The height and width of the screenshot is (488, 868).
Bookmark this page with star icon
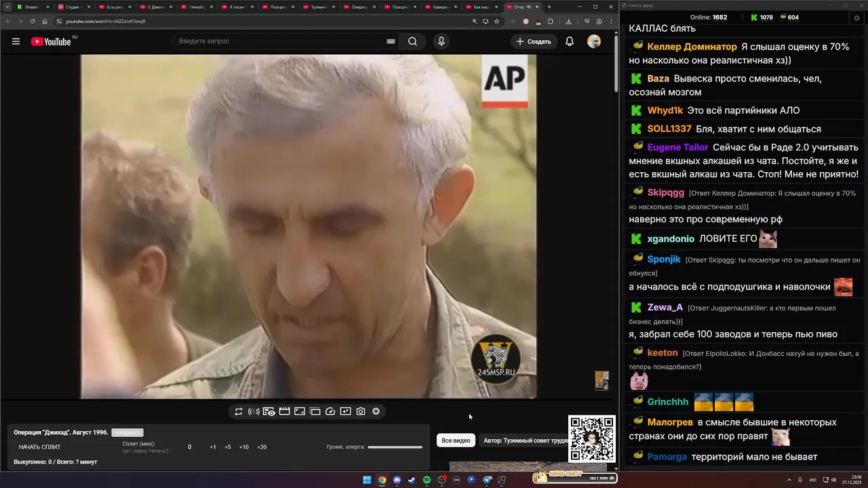click(496, 21)
